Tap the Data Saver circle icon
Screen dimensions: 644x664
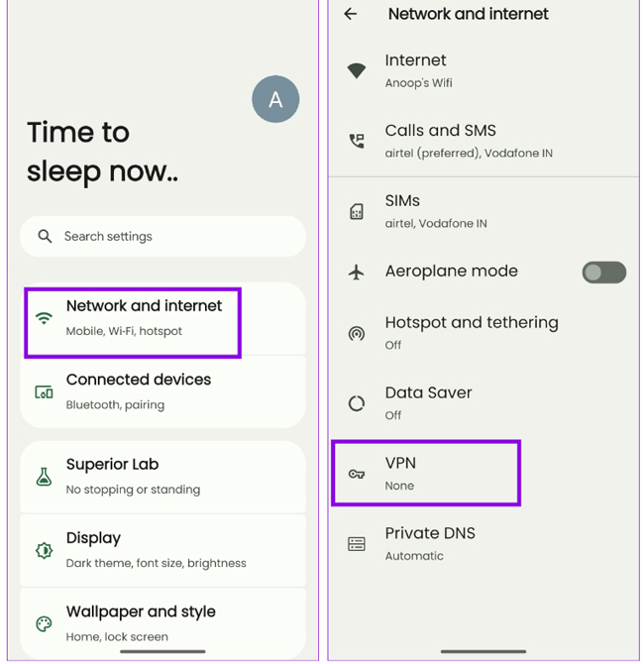[357, 403]
